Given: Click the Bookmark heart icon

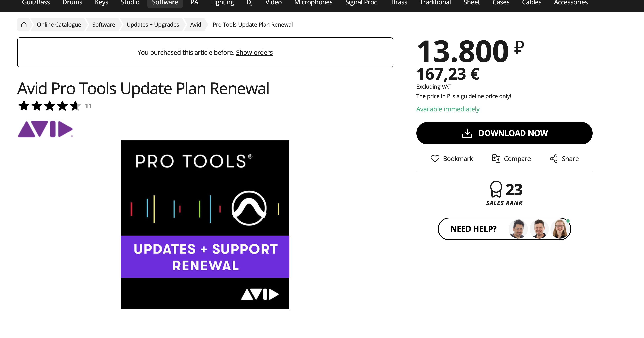Looking at the screenshot, I should click(435, 159).
